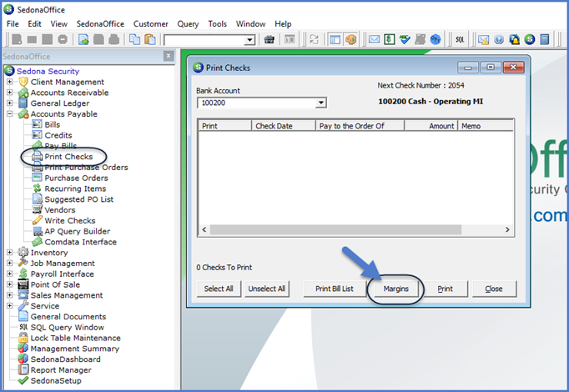Open the File menu

[13, 24]
